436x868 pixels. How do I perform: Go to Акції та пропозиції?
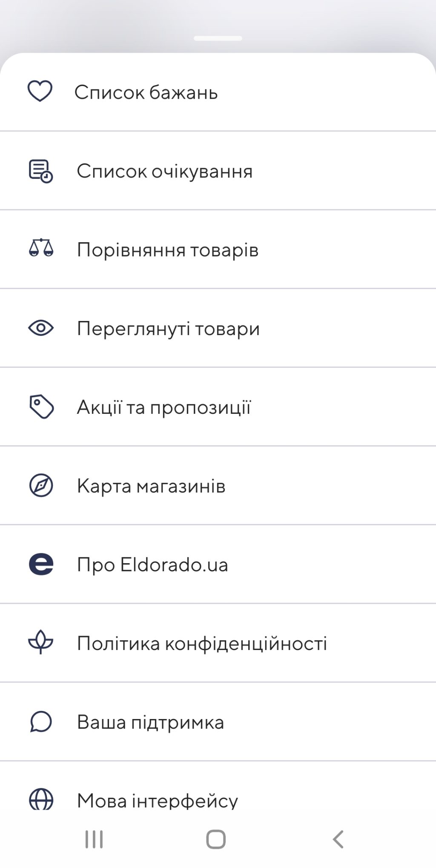[x=164, y=407]
